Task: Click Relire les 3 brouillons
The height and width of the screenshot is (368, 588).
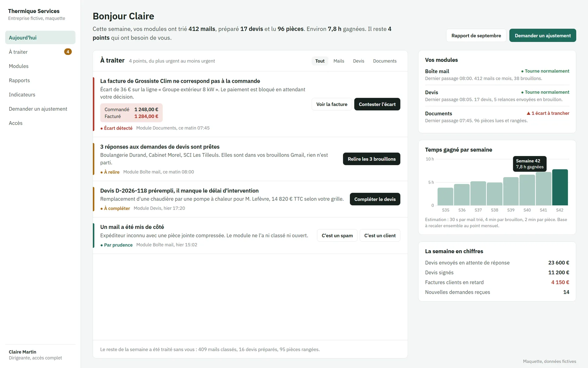Action: (371, 159)
